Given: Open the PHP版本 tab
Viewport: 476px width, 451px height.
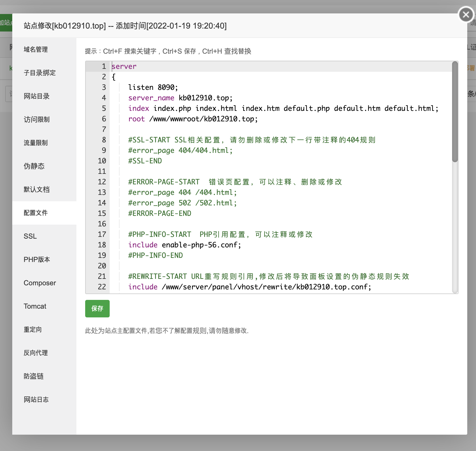Looking at the screenshot, I should (44, 260).
